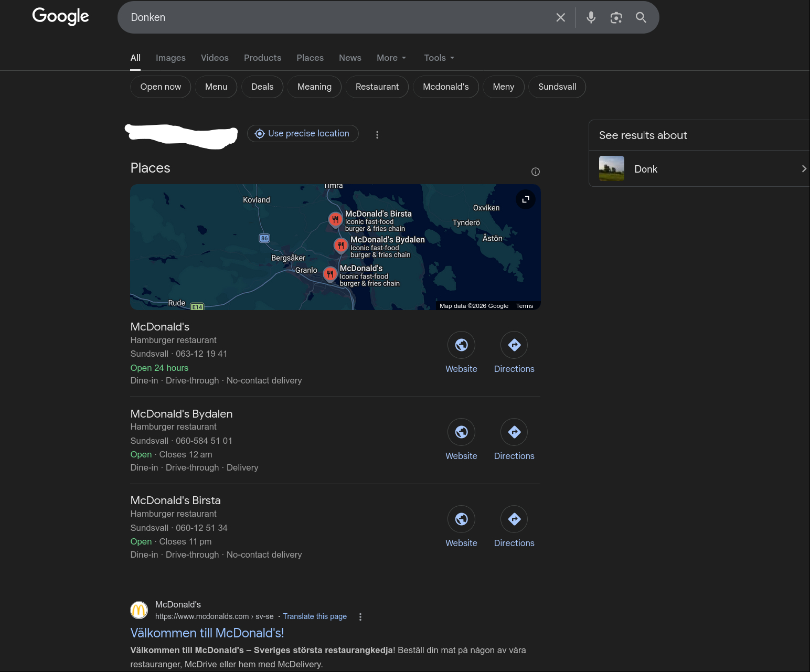The width and height of the screenshot is (810, 672).
Task: Clear the search box with the X icon
Action: (x=560, y=17)
